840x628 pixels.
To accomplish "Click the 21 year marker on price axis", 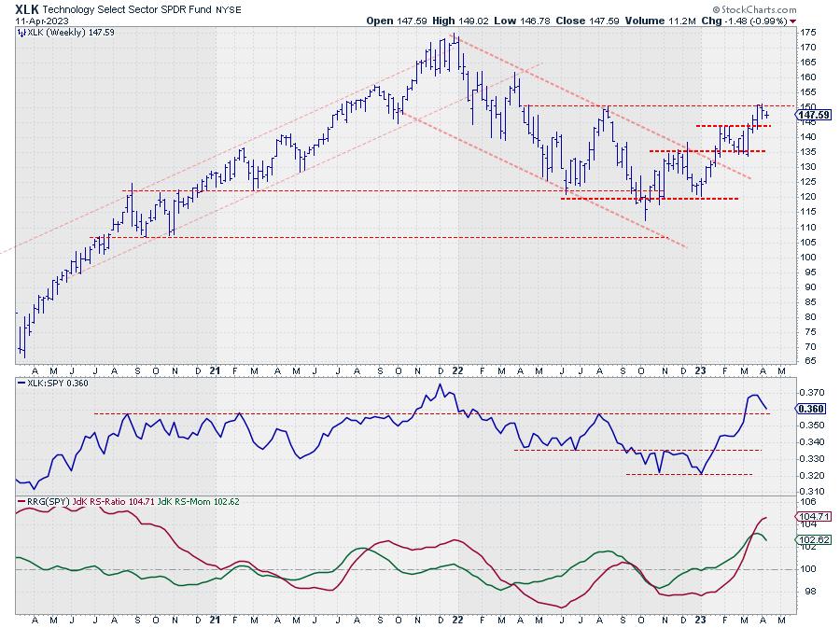I will [216, 370].
